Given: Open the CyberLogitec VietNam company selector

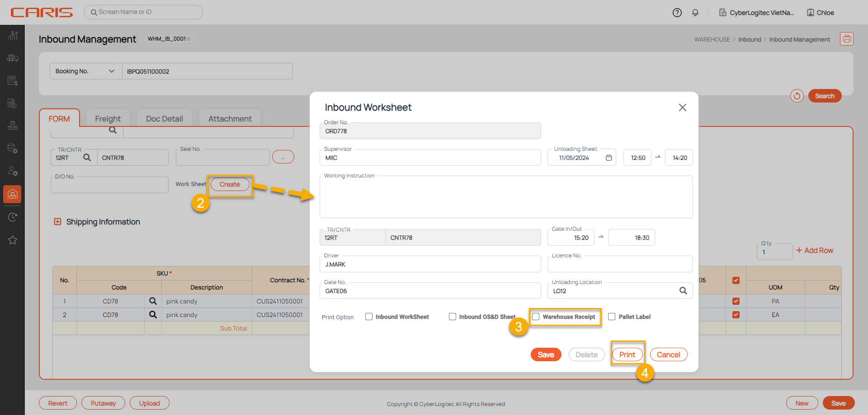Looking at the screenshot, I should tap(756, 13).
